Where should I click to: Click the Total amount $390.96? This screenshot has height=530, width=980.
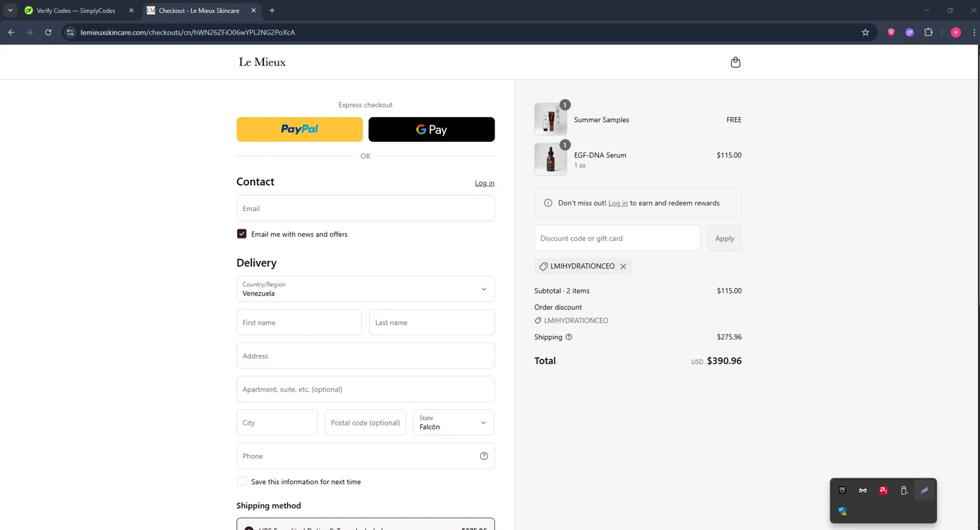point(724,361)
